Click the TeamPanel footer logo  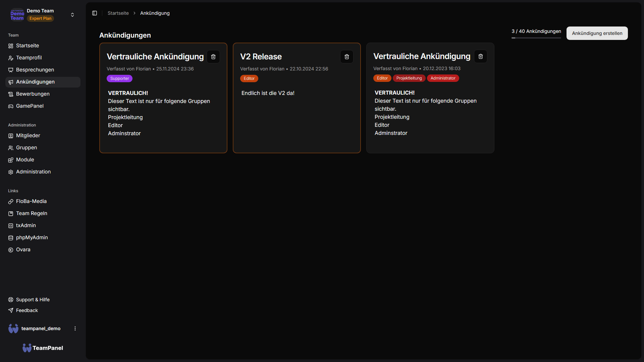pyautogui.click(x=43, y=348)
